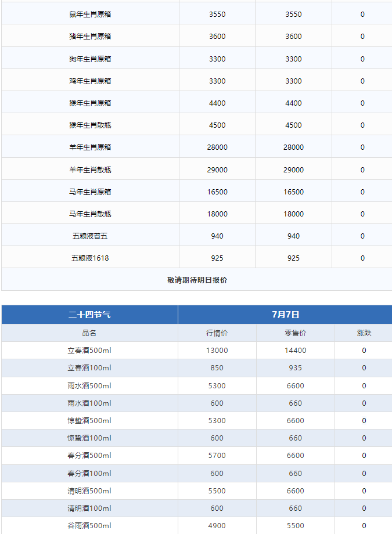392x534 pixels.
Task: Select the 雨水酒500ml product name
Action: point(89,386)
